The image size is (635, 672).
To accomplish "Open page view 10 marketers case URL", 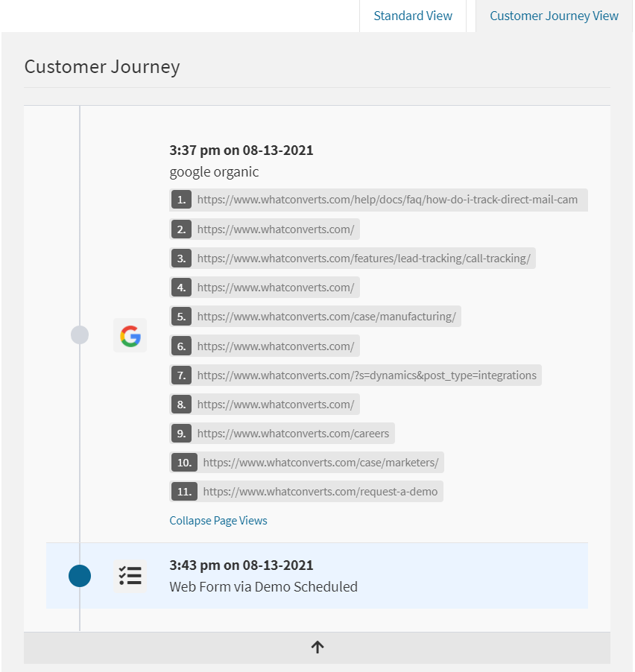I will 320,463.
